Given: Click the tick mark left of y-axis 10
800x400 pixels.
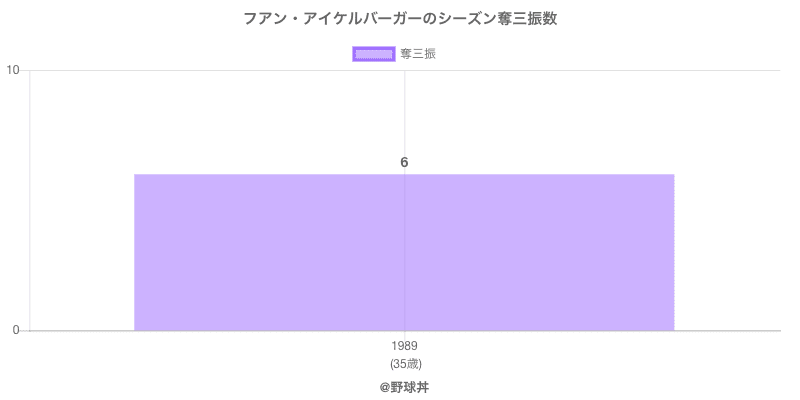Looking at the screenshot, I should tap(25, 70).
